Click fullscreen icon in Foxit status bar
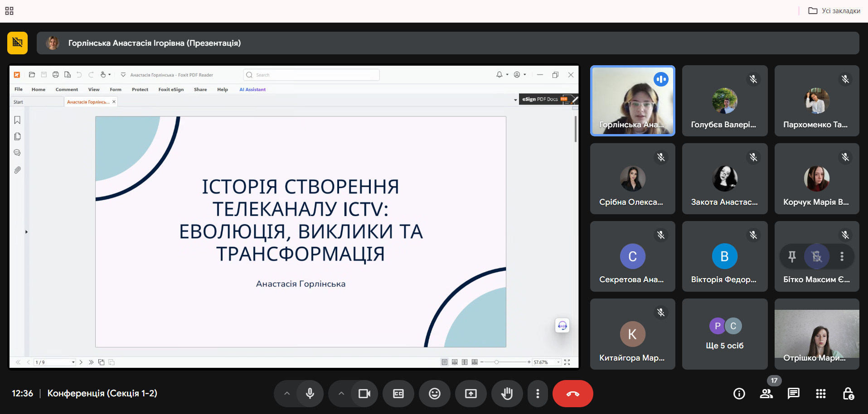 567,362
